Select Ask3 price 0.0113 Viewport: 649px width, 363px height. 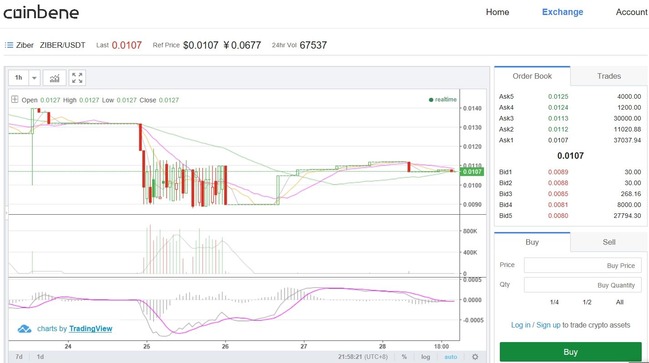(x=558, y=118)
